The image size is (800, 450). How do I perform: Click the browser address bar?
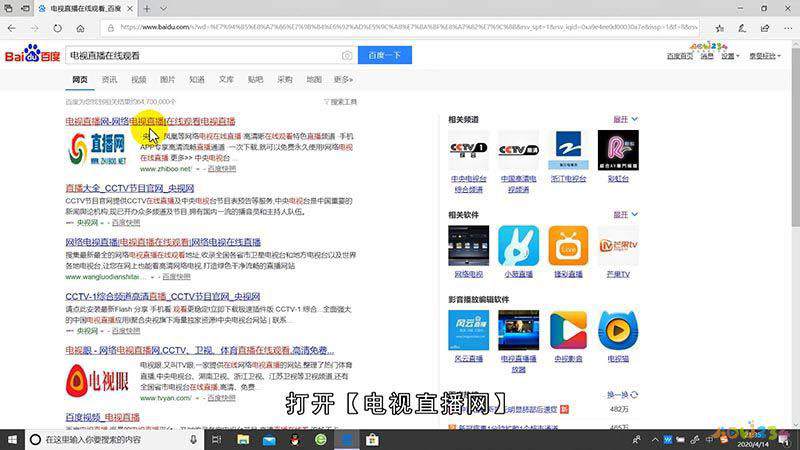[401, 28]
